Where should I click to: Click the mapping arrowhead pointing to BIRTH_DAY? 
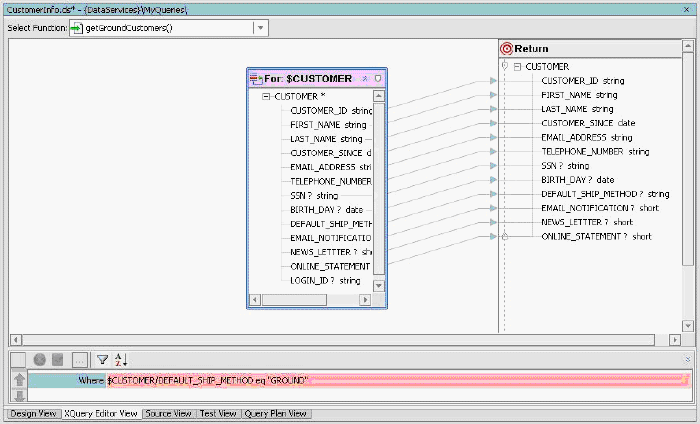[493, 180]
